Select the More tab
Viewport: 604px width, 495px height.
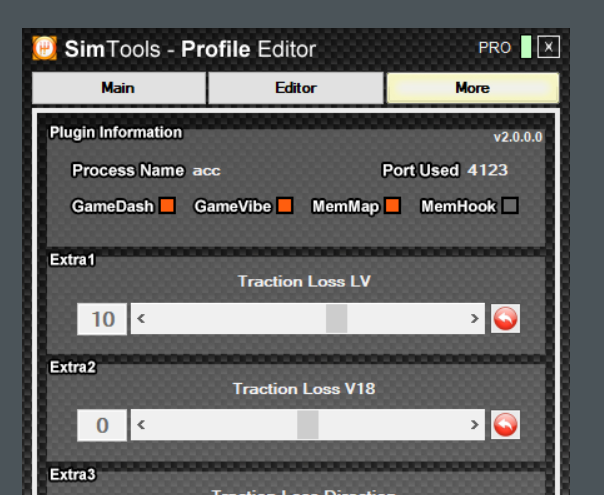coord(473,88)
